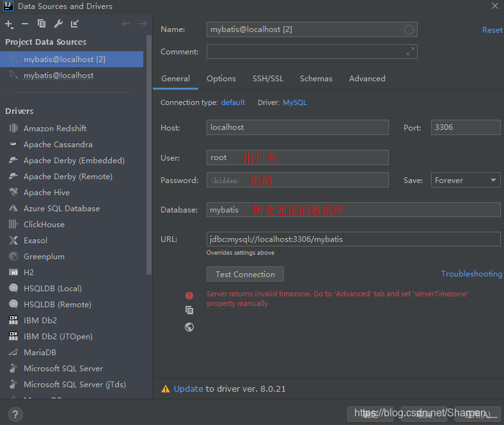This screenshot has height=425, width=504.
Task: Make global using the arrow icon
Action: tap(75, 24)
